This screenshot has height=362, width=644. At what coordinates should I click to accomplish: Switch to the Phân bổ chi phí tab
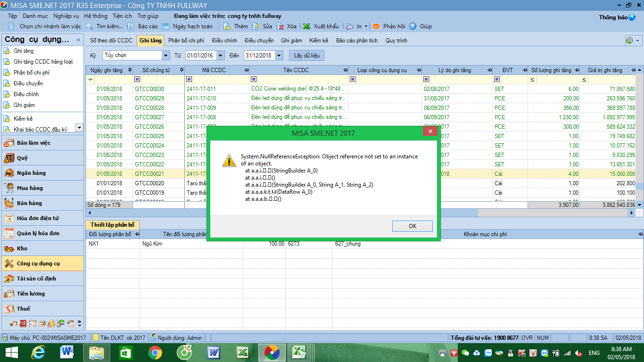(186, 41)
